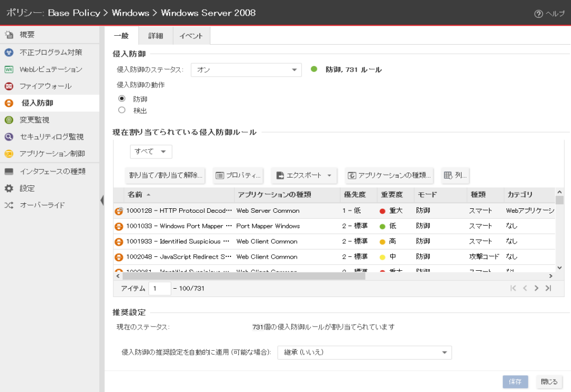Click the 不正プログラム対策 sidebar icon
This screenshot has width=571, height=392.
[8, 52]
